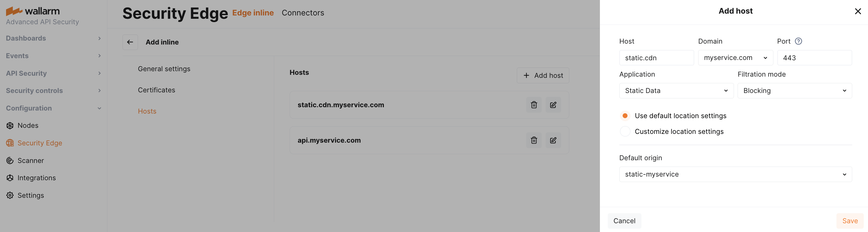Open Scanner in the sidebar
The width and height of the screenshot is (868, 232).
click(x=31, y=161)
